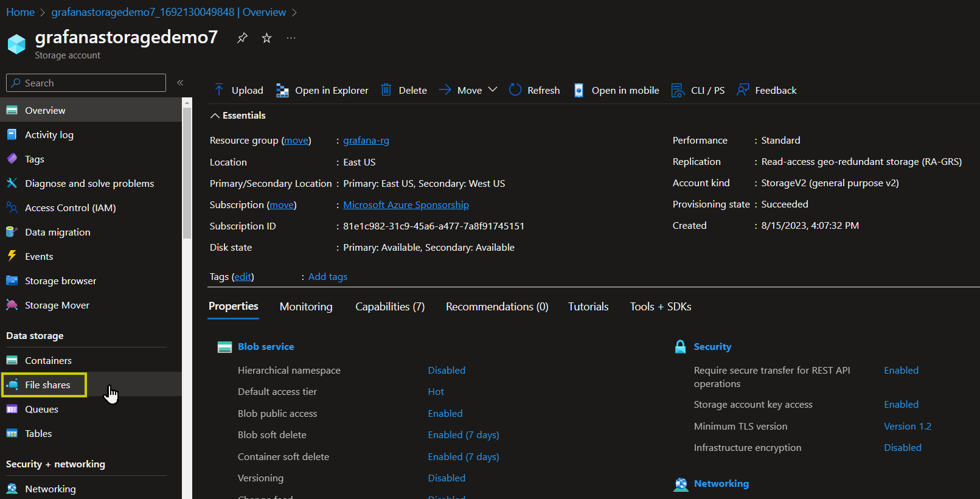Screen dimensions: 980x499
Task: Click the Upload arrow icon
Action: [219, 90]
